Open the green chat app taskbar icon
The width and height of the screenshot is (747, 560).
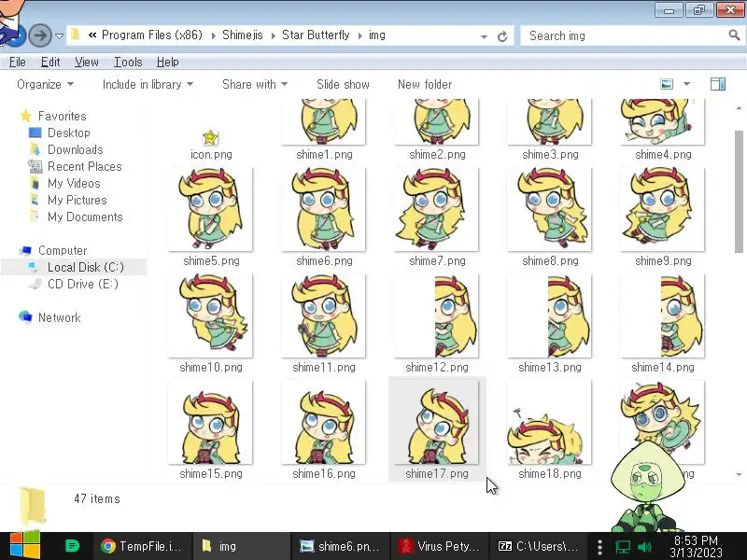(72, 546)
